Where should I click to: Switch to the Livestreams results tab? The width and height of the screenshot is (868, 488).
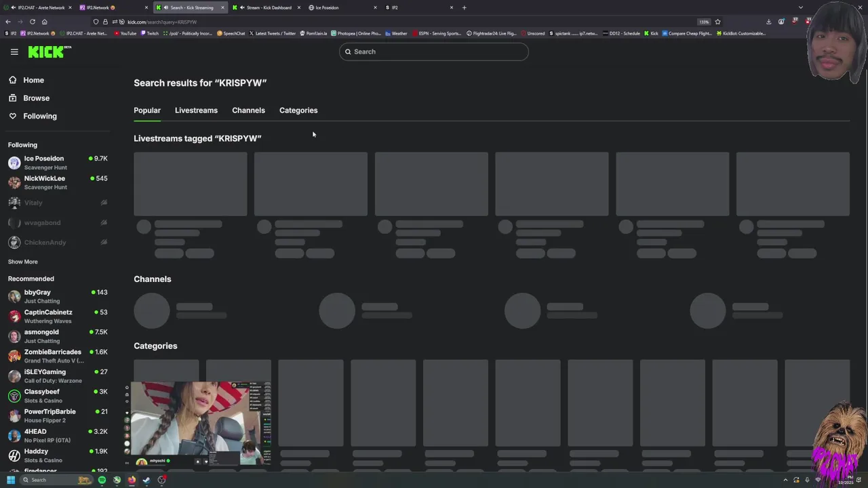[196, 110]
